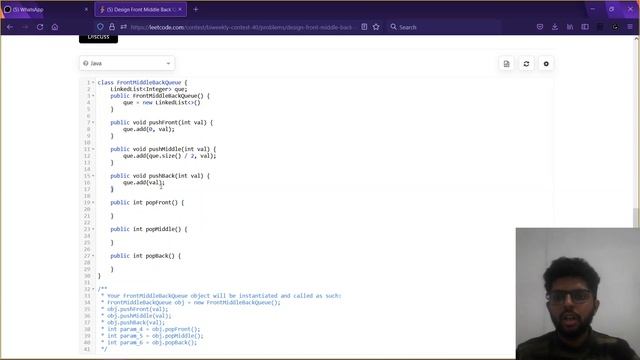Click 'LinkedList<Integer> que;' declaration line
The height and width of the screenshot is (360, 640).
tap(149, 89)
